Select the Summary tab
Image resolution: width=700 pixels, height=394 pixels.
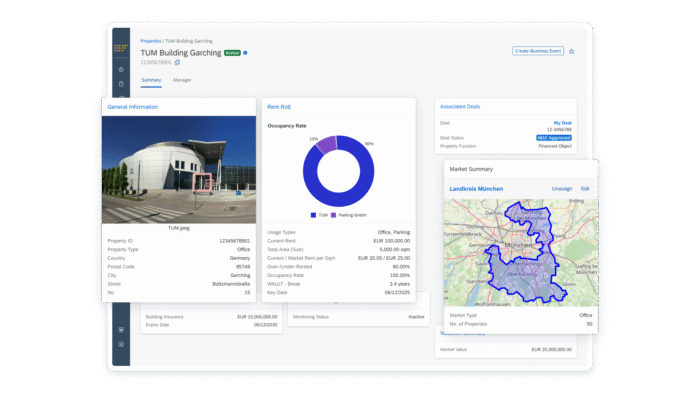point(151,80)
